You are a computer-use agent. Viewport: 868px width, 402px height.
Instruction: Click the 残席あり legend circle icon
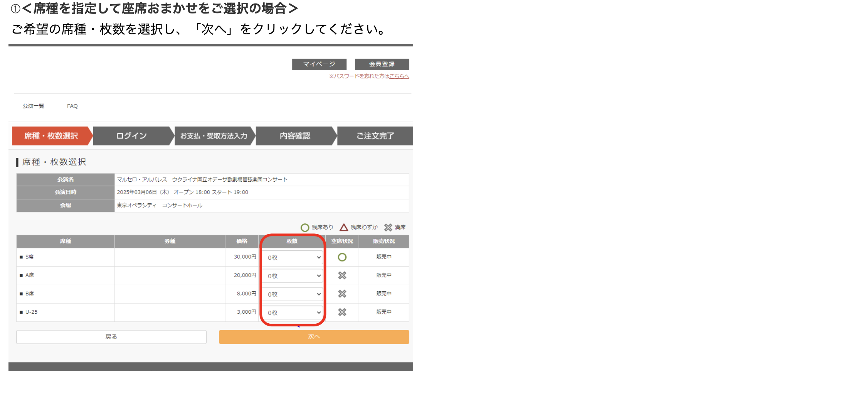coord(305,227)
